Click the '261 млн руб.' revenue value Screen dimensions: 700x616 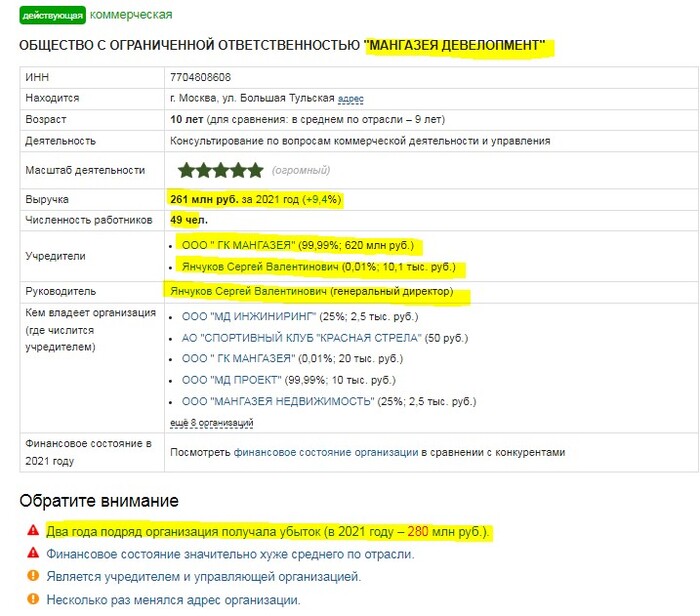204,199
